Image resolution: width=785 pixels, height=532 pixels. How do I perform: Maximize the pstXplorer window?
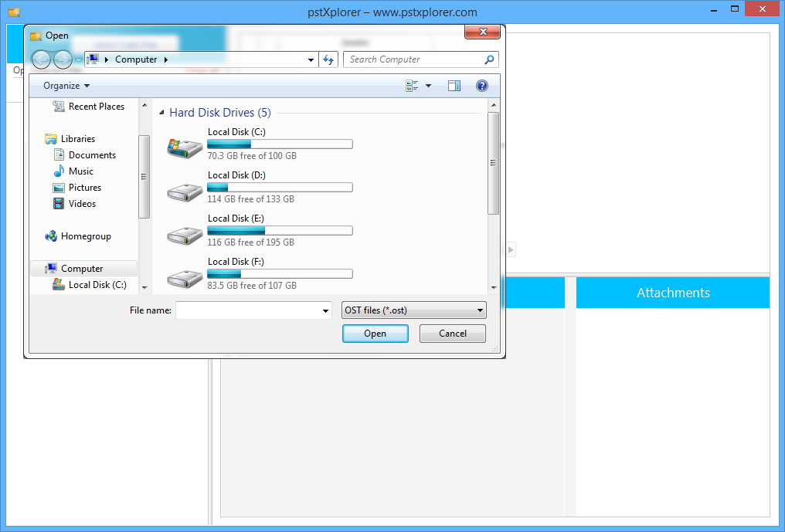click(735, 9)
